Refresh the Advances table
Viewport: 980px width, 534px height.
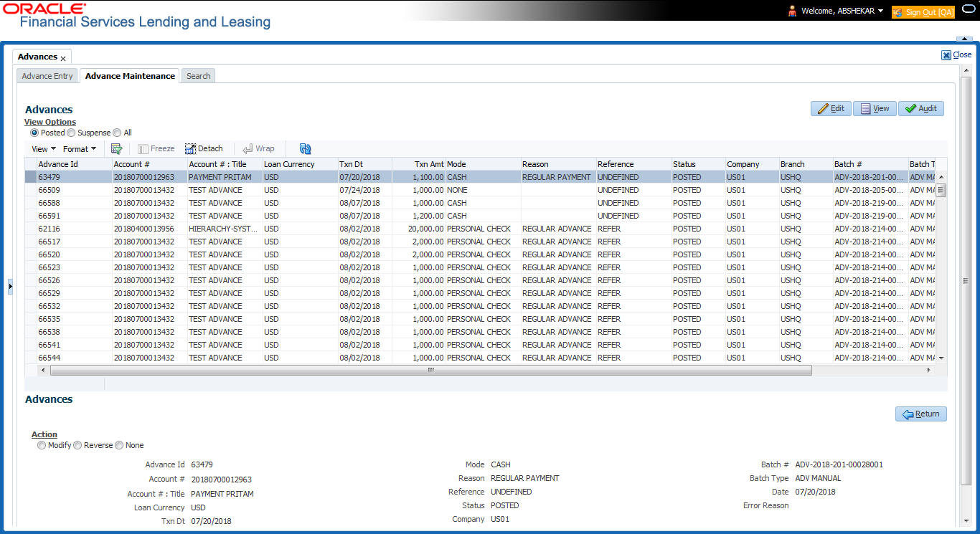tap(305, 149)
